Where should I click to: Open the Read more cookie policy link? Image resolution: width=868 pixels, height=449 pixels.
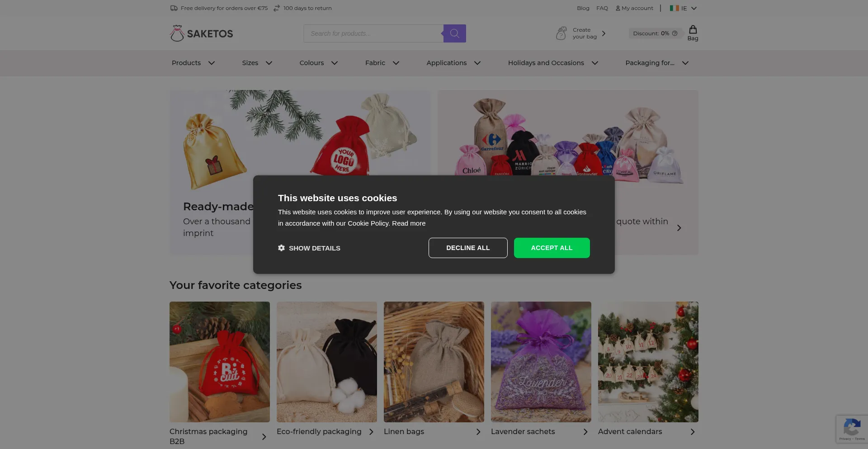[x=409, y=223]
